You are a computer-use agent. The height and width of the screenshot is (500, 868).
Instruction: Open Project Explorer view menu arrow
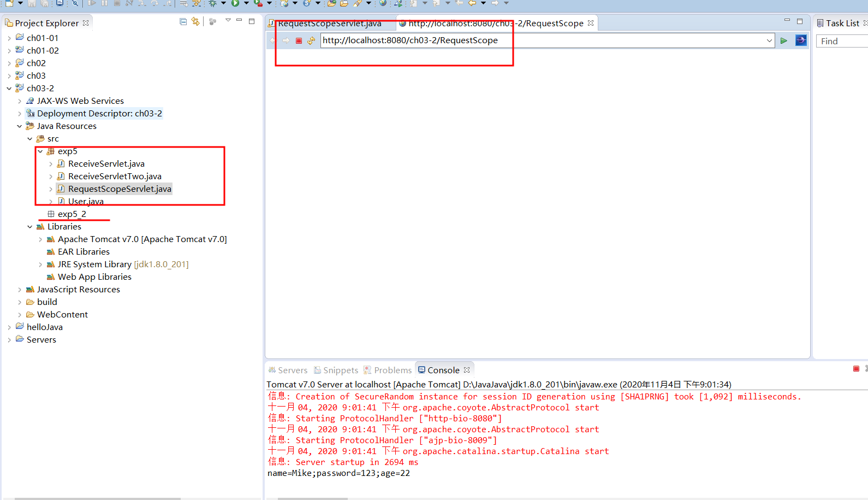click(228, 21)
